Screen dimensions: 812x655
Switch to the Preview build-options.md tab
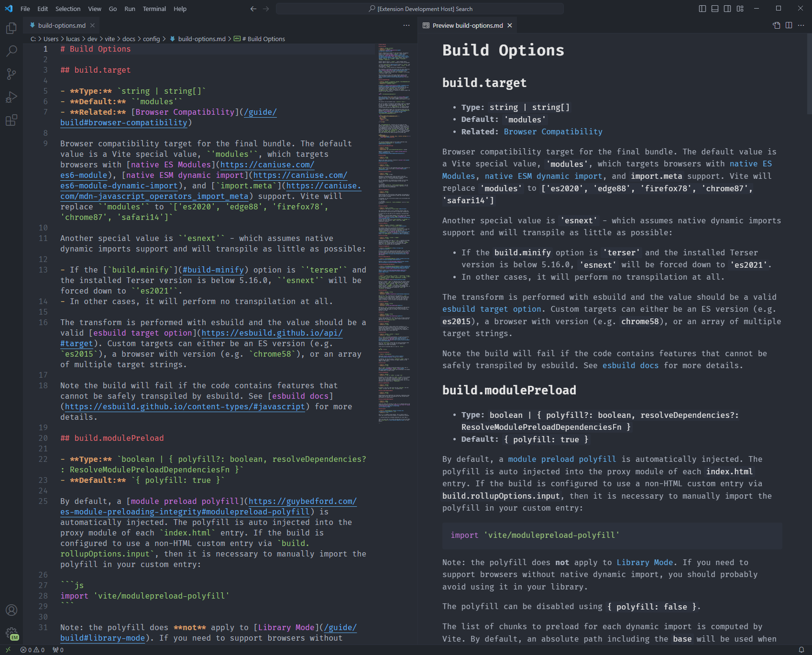click(x=468, y=25)
